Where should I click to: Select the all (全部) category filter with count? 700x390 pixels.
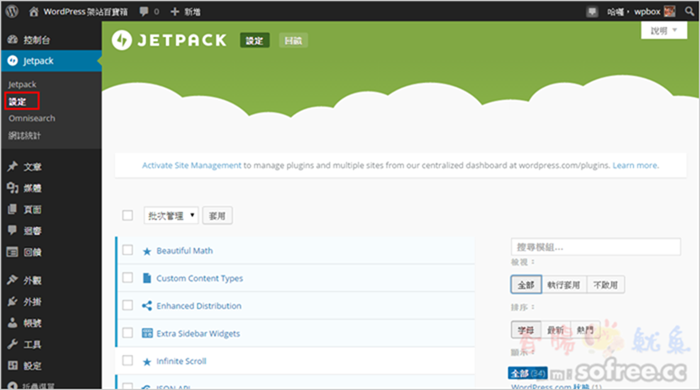tap(528, 373)
